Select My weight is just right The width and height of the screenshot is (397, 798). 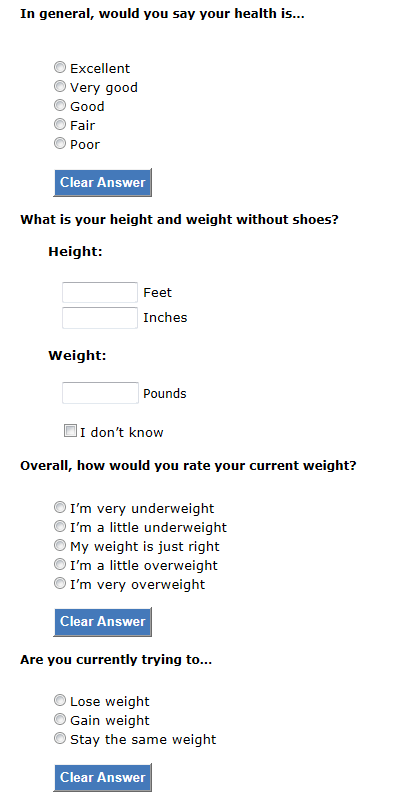coord(60,546)
